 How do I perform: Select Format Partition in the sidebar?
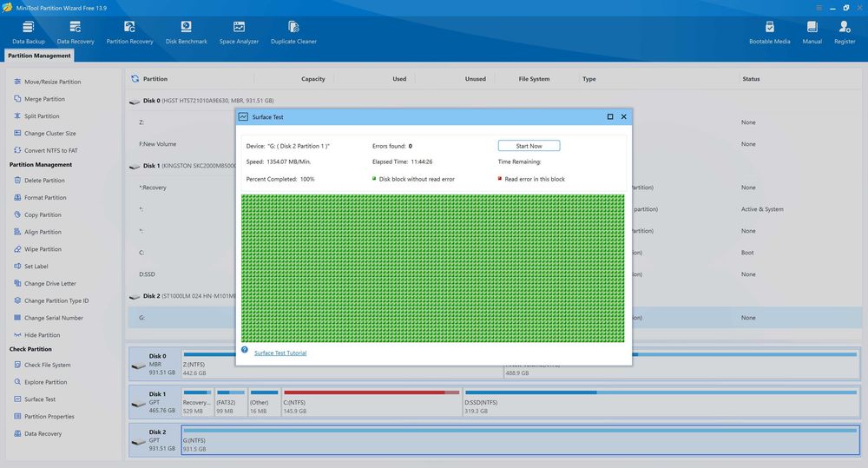[40, 197]
